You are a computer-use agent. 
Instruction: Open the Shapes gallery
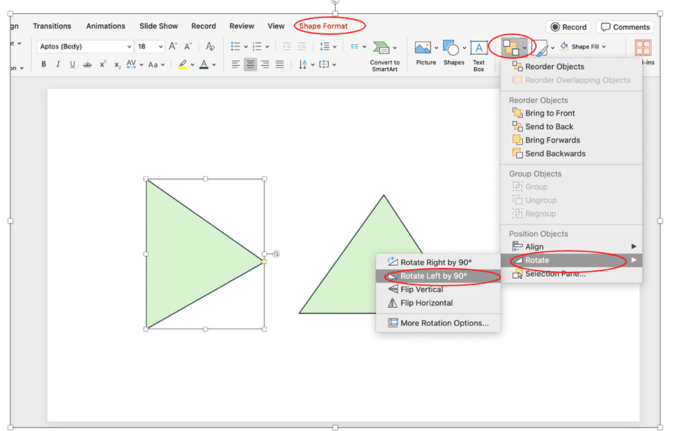coord(453,52)
